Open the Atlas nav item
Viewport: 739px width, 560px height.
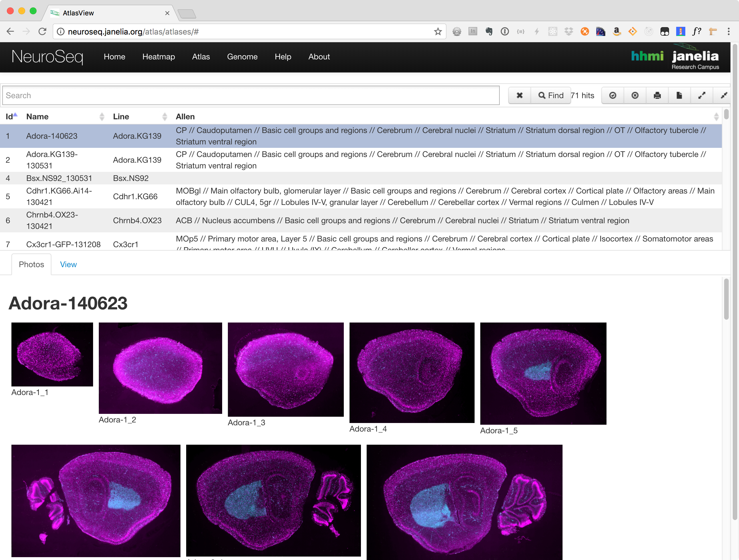201,57
